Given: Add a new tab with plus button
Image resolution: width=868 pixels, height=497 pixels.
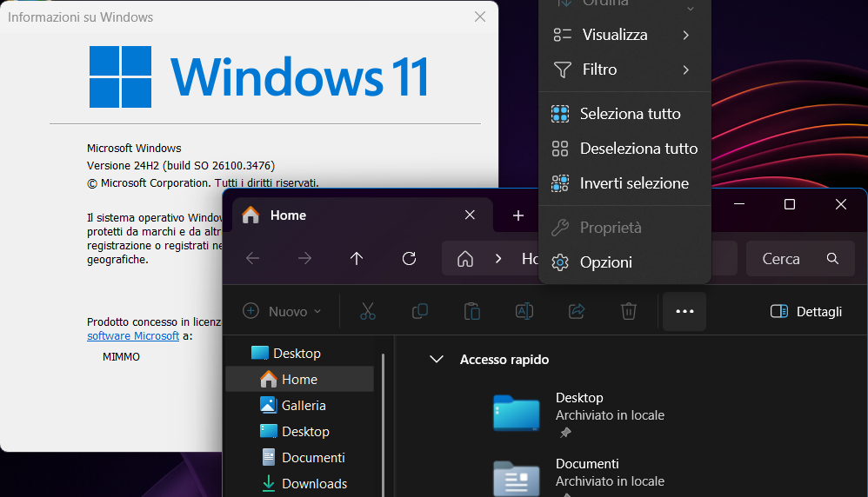Looking at the screenshot, I should pyautogui.click(x=518, y=215).
